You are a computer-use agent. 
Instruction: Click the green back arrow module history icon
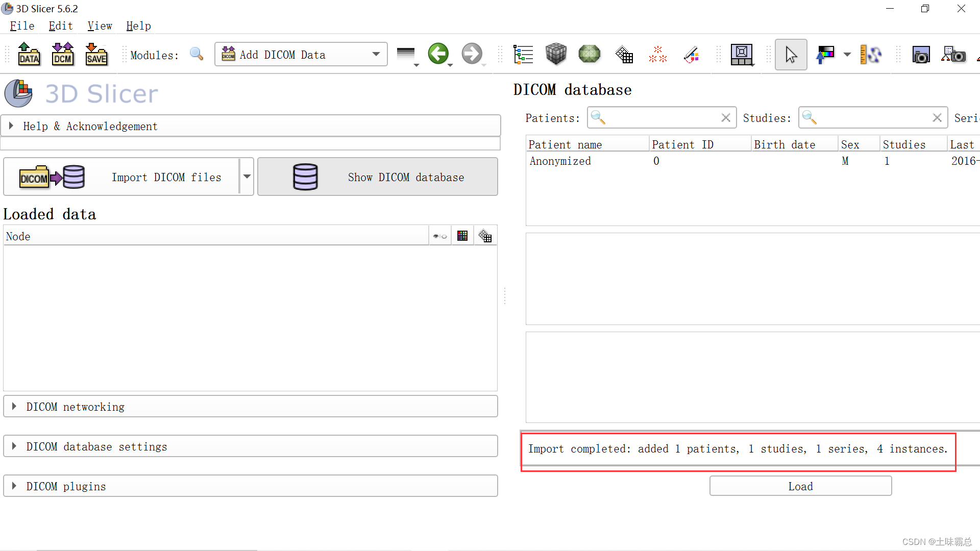coord(438,54)
